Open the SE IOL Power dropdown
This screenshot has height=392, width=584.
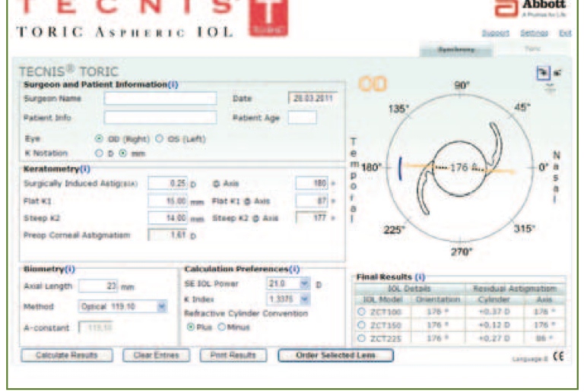[x=305, y=284]
